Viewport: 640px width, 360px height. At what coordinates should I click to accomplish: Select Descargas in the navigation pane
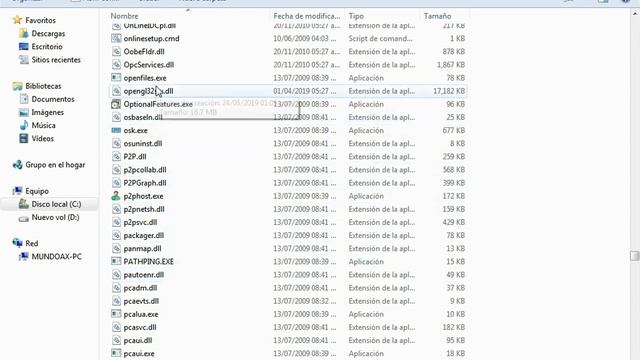[x=48, y=33]
